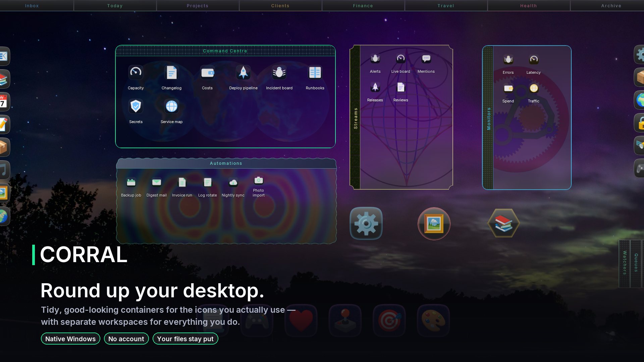Image resolution: width=644 pixels, height=362 pixels.
Task: Switch to the Health workspace tab
Action: coord(529,6)
